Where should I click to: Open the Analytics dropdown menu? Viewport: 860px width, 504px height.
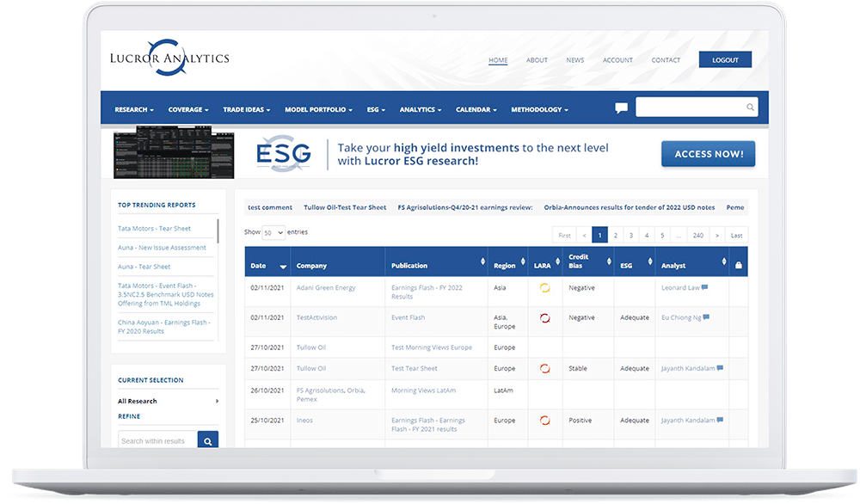coord(421,110)
